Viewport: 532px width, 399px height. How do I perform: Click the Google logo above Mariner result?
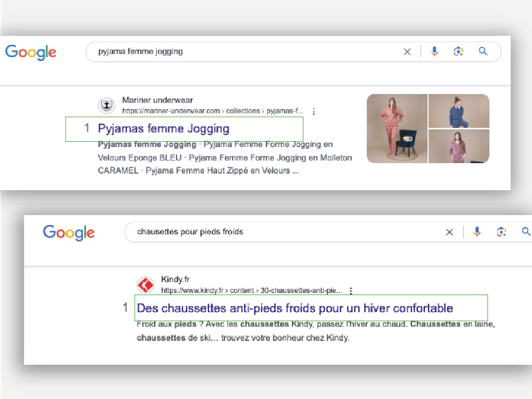31,52
